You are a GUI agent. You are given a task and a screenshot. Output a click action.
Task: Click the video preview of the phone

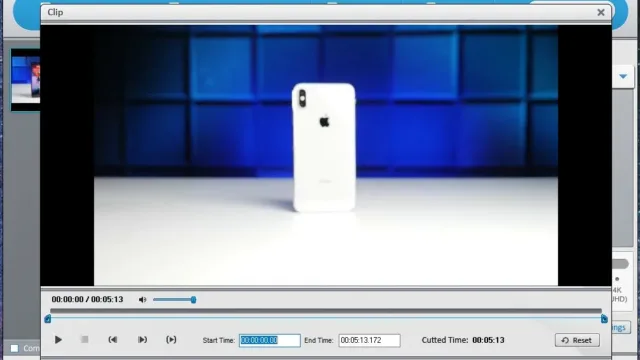[x=326, y=156]
